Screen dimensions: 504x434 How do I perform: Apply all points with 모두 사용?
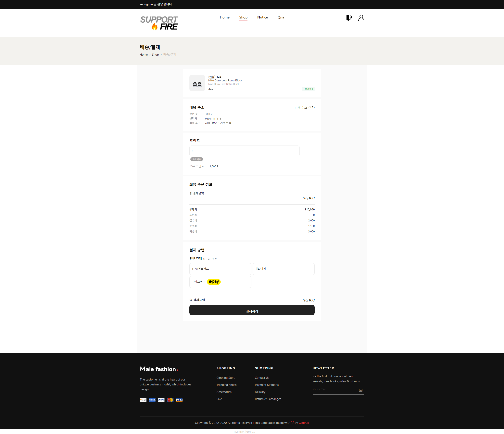coord(196,159)
